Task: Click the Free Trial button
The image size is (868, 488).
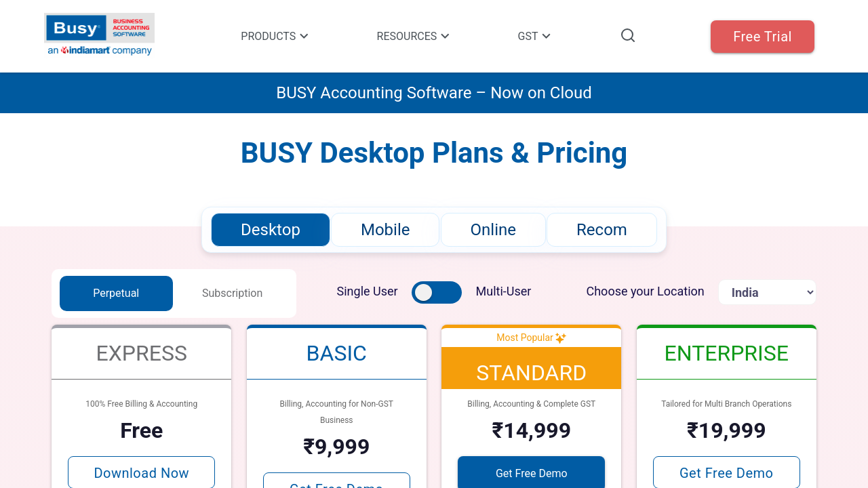Action: coord(762,37)
